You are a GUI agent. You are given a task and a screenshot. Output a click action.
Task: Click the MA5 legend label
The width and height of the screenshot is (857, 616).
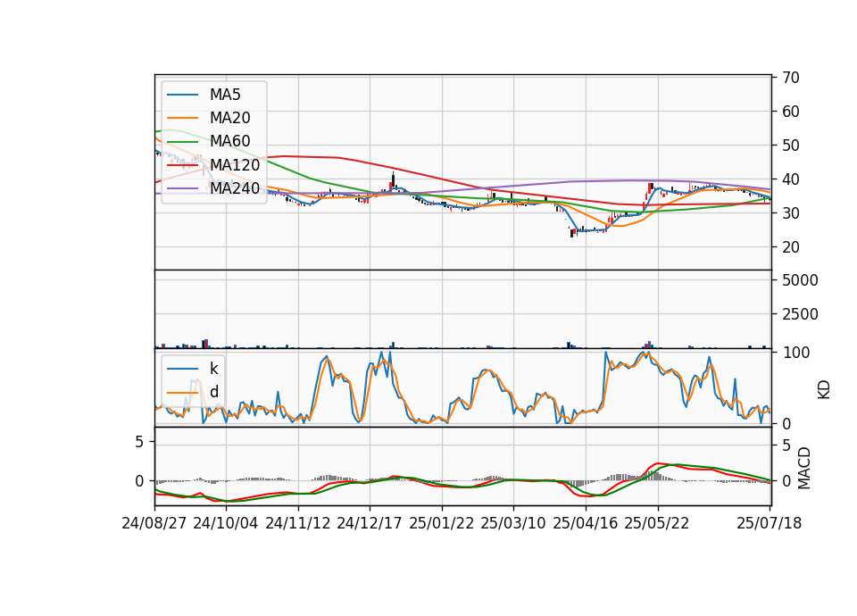point(225,95)
